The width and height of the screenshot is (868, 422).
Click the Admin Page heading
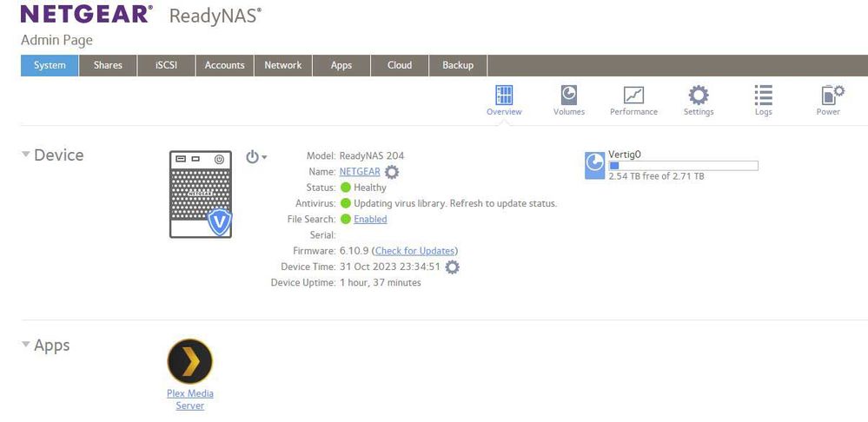(56, 40)
